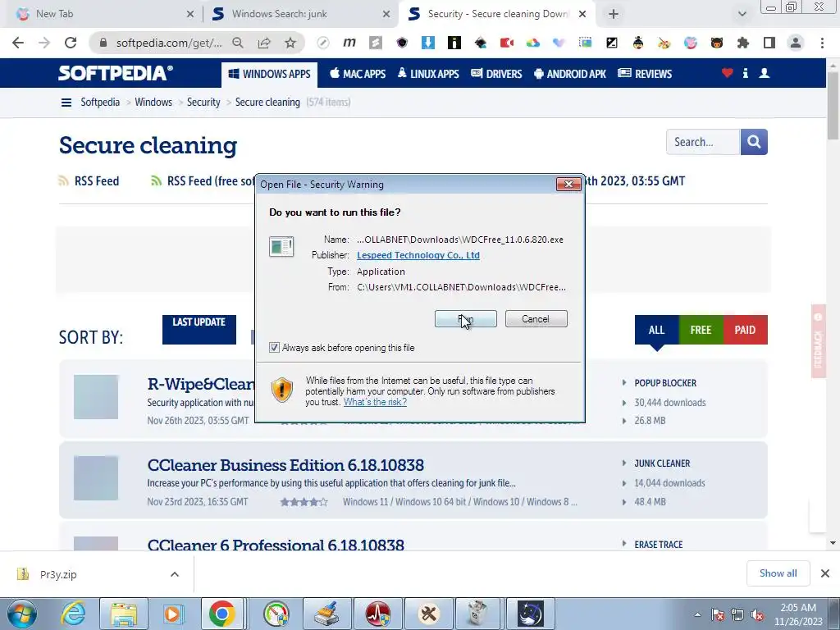
Task: Click the softpedia.com address bar
Action: pos(168,43)
